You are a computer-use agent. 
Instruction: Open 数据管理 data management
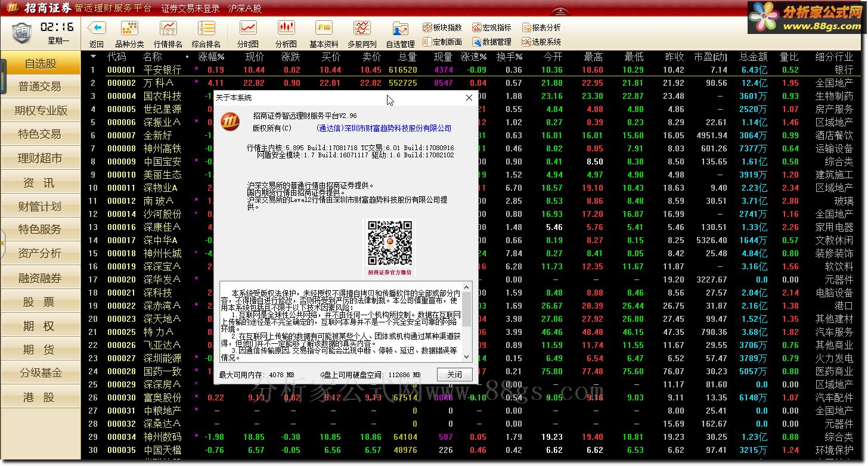492,42
